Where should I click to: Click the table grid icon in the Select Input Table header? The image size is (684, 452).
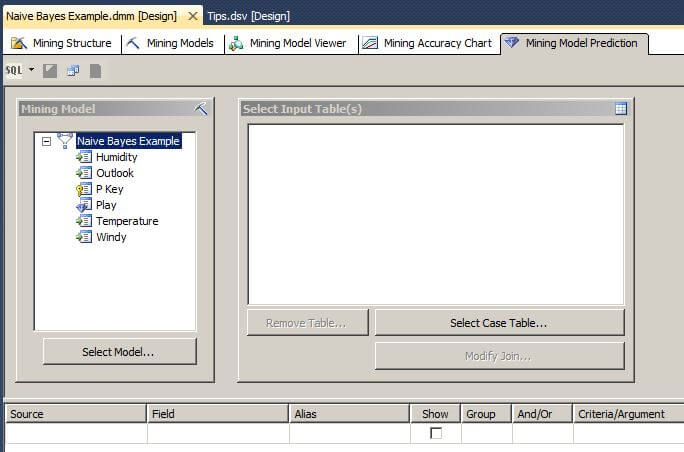click(x=621, y=109)
